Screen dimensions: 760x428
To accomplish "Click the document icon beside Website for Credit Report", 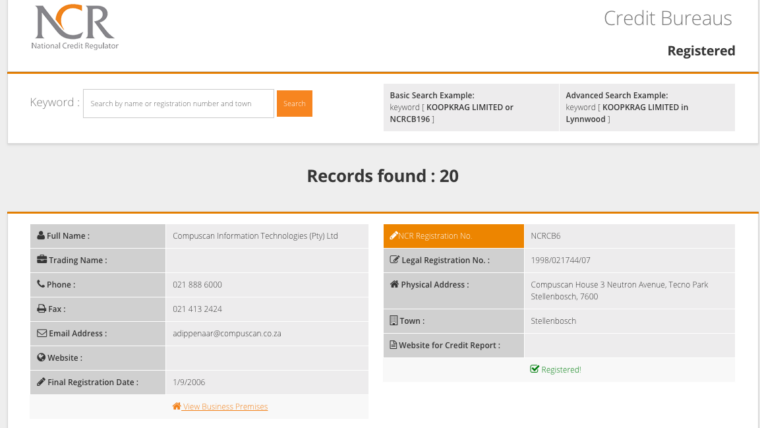I will point(393,345).
